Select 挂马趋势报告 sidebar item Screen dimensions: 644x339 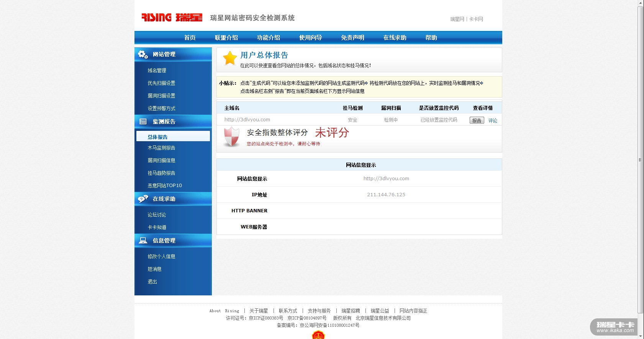tap(162, 173)
